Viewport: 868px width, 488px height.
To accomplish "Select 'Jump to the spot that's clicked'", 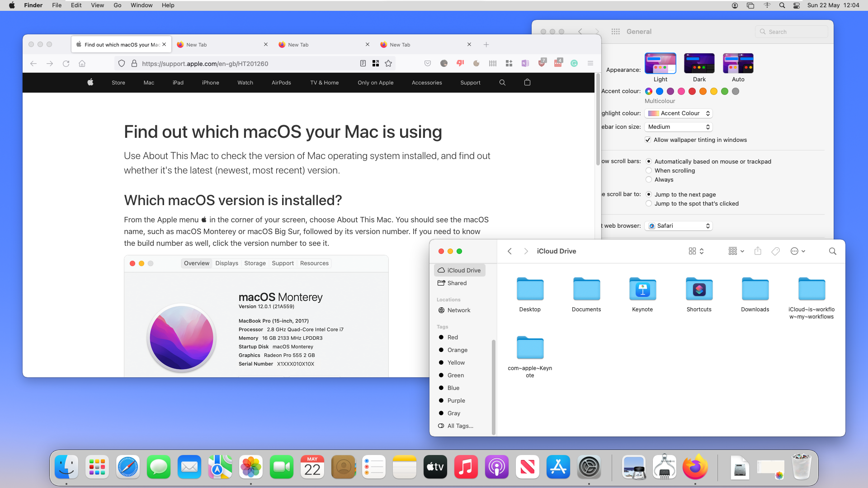I will click(649, 204).
